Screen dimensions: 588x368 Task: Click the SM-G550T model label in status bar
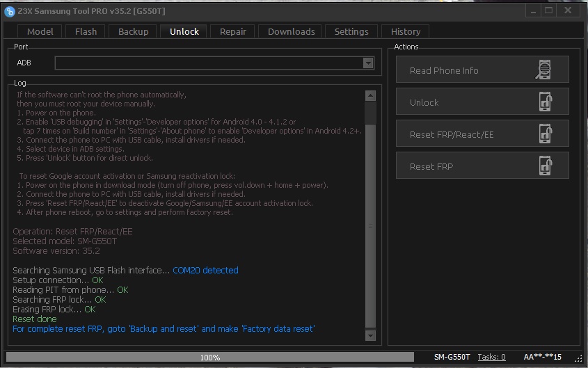(452, 357)
